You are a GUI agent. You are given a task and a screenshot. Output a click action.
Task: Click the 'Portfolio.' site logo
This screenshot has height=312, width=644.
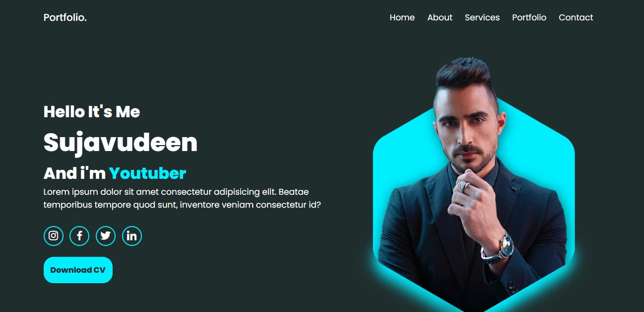click(65, 17)
